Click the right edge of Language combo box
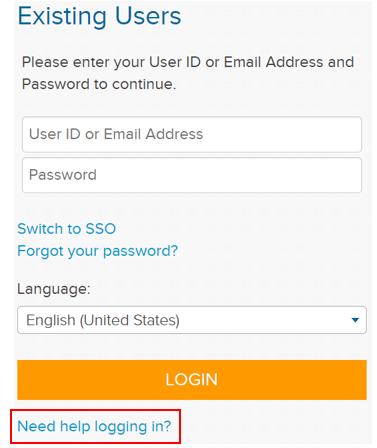 363,320
